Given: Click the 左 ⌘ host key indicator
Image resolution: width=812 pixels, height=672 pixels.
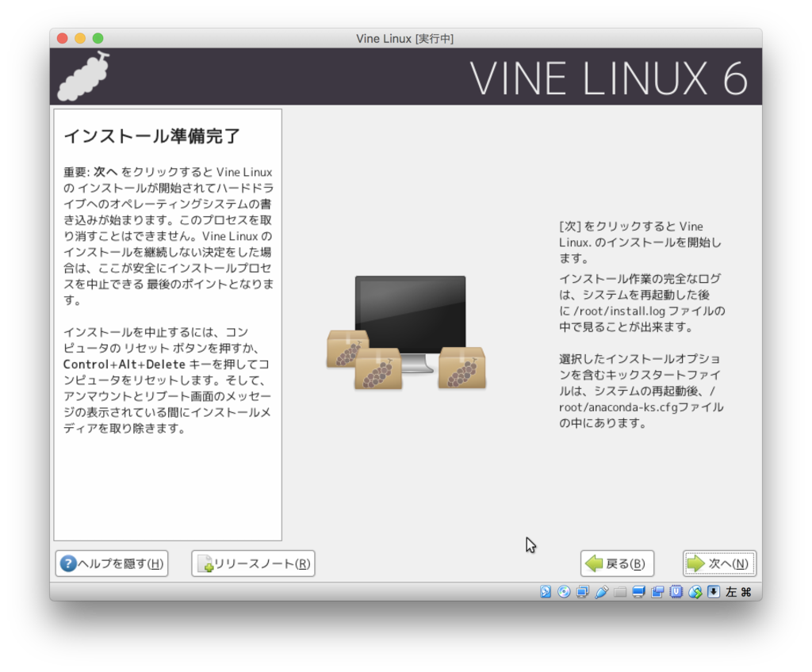Looking at the screenshot, I should pos(738,592).
